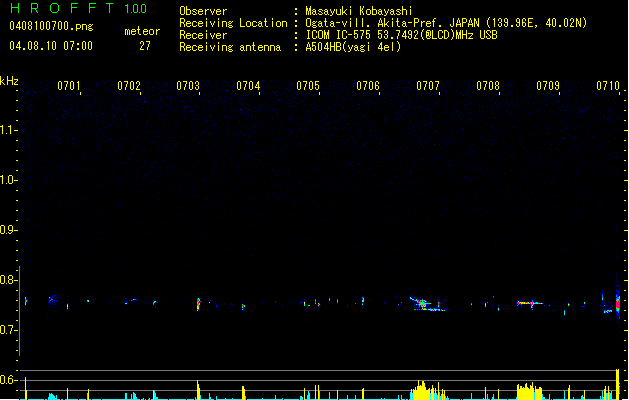Click the date stamp 04.08.10 07:00

[51, 46]
